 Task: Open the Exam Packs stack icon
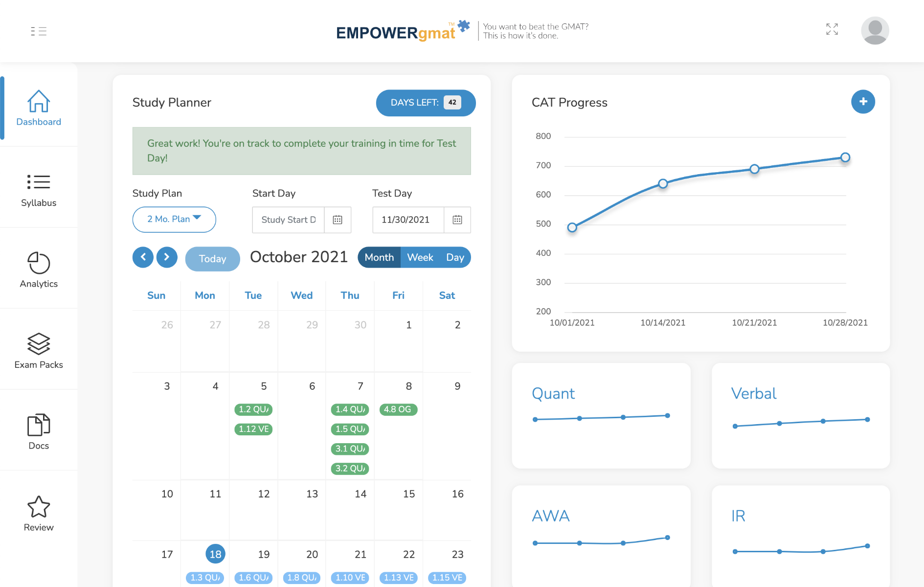click(39, 344)
